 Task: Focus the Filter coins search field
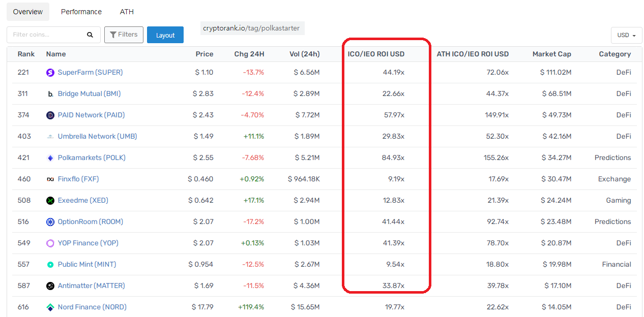tap(47, 35)
